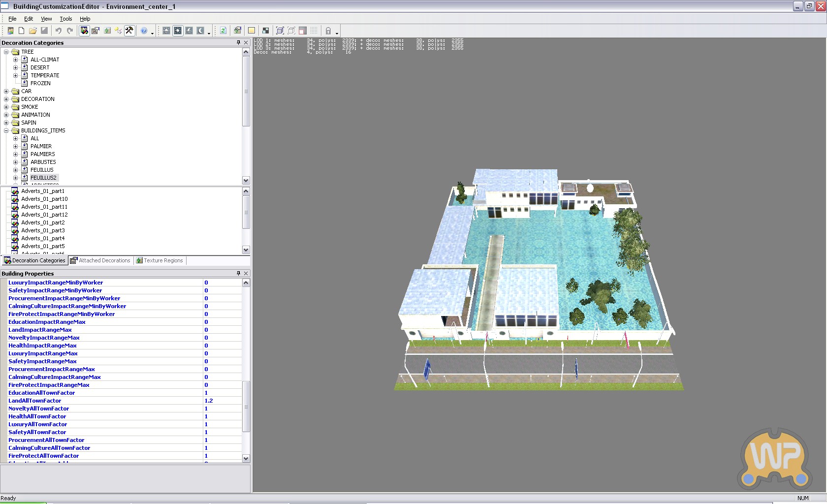Screen dimensions: 827x504
Task: Select Adverts_01_part10 in the list
Action: 44,199
